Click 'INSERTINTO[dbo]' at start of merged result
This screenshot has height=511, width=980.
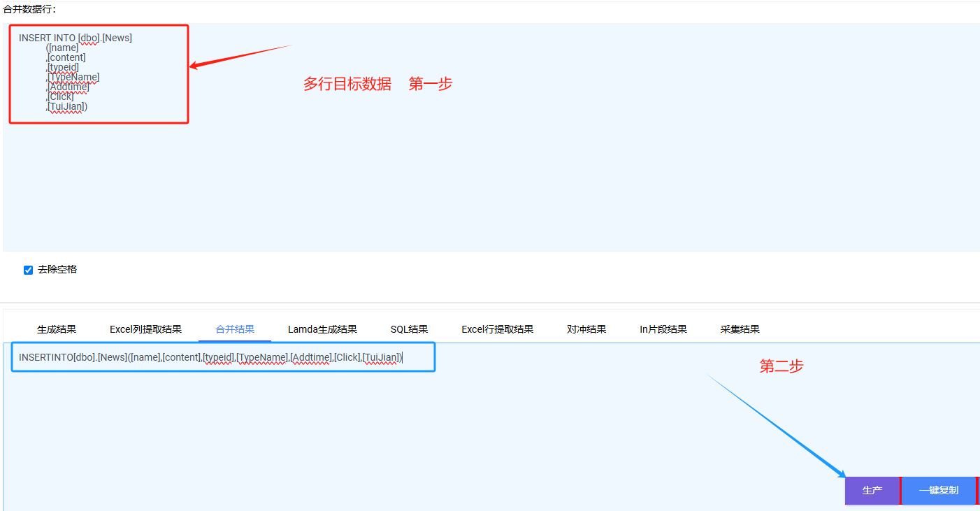(x=56, y=357)
